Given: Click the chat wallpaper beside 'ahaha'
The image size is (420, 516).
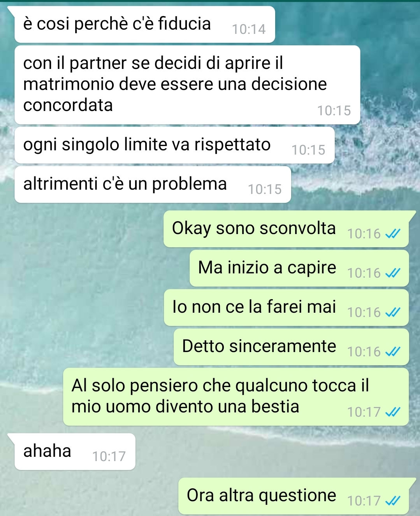Looking at the screenshot, I should 272,452.
